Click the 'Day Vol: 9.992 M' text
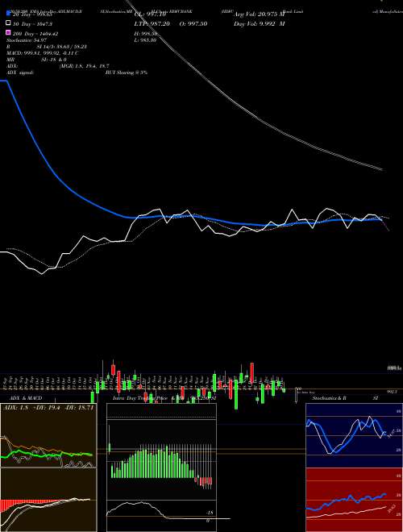 click(260, 23)
